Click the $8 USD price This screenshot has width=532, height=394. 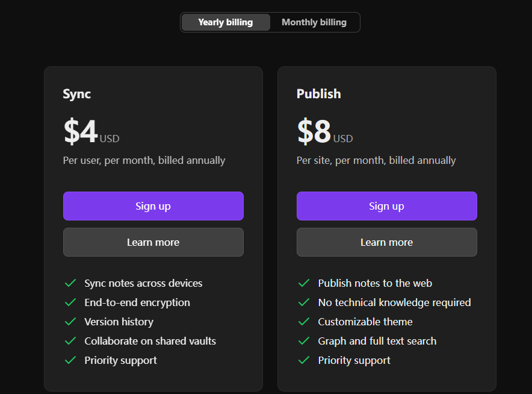(x=325, y=131)
